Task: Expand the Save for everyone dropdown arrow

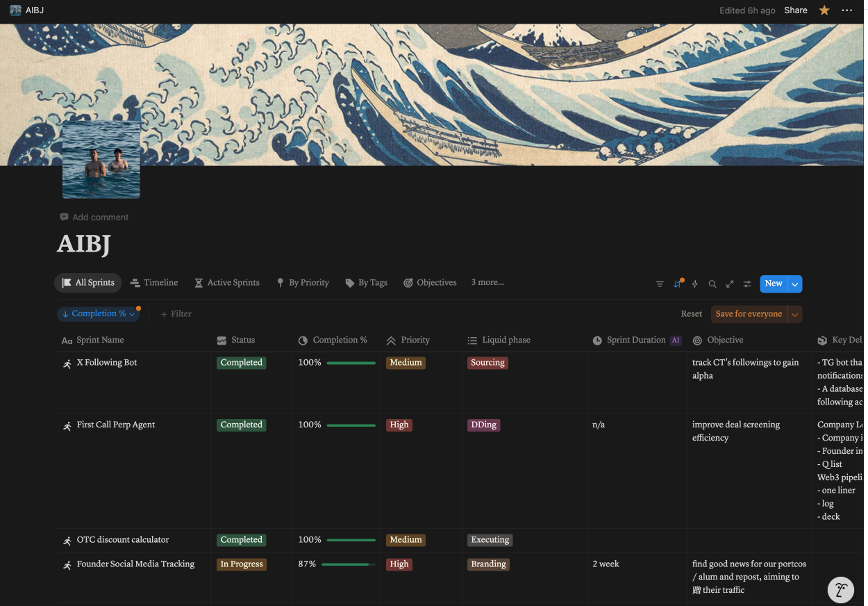Action: coord(795,314)
